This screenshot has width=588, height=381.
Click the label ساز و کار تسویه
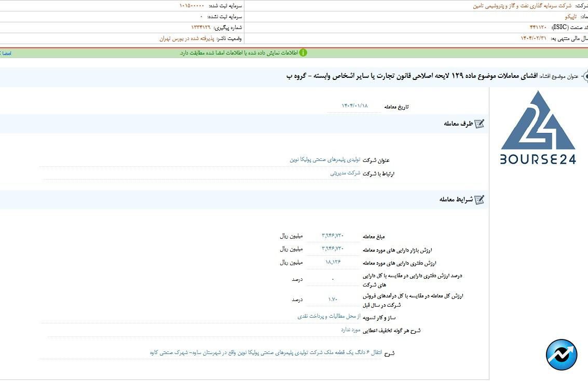[x=379, y=318]
